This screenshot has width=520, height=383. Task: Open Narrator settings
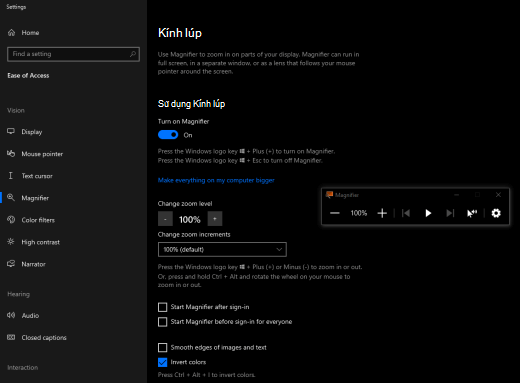pyautogui.click(x=26, y=264)
